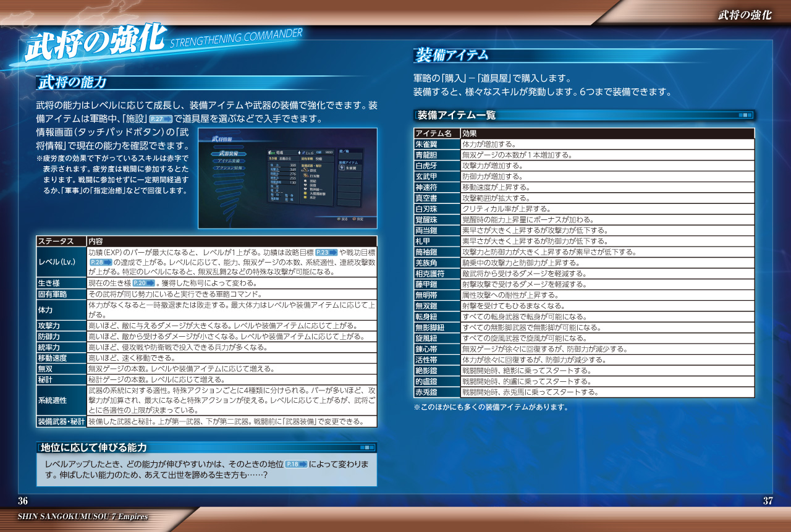
Task: Click the P.27 page reference badge
Action: pos(160,119)
